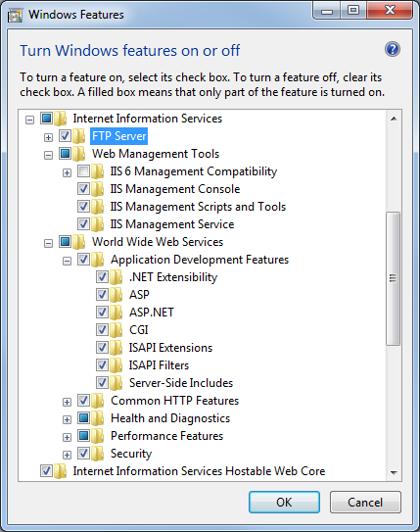Disable the ASP.NET checkbox
Viewport: 420px width, 532px height.
(102, 313)
